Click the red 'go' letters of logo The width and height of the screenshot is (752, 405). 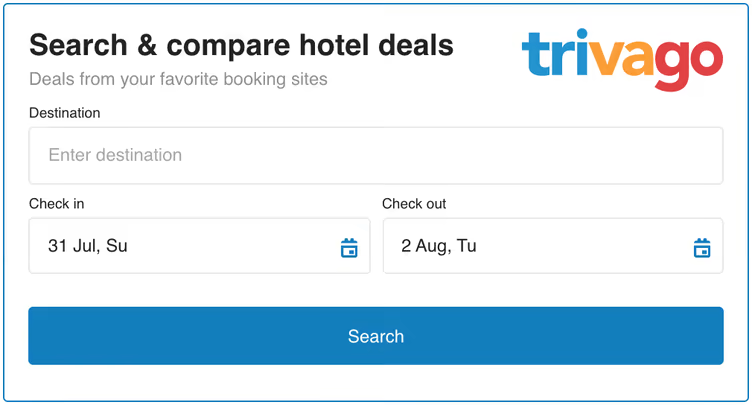click(x=690, y=64)
